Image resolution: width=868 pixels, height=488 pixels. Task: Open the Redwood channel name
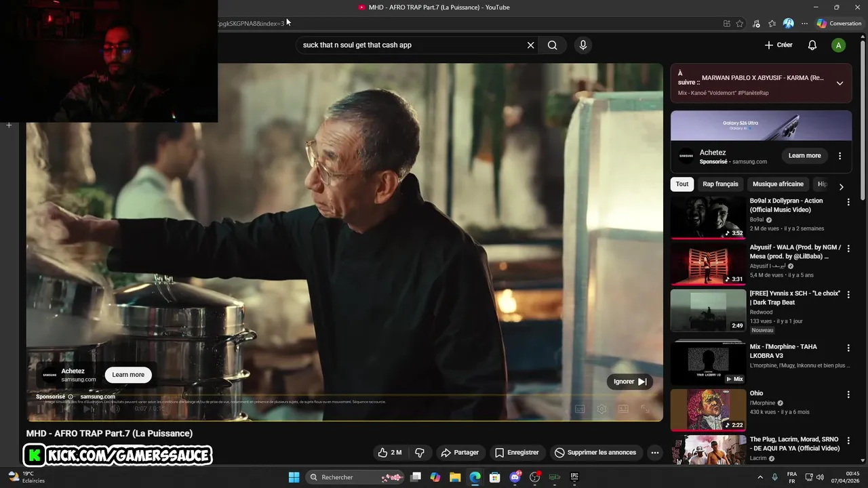click(x=761, y=312)
